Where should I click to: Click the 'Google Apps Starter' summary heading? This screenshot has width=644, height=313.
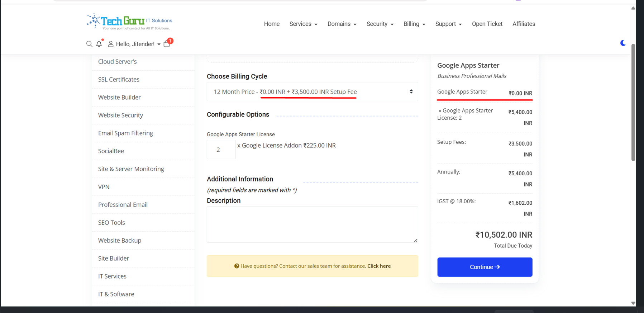tap(468, 66)
